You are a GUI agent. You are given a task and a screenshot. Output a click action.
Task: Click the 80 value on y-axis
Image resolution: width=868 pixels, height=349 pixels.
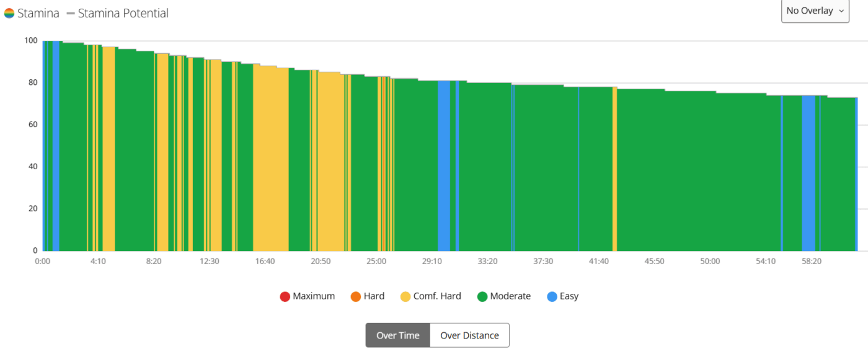[33, 82]
